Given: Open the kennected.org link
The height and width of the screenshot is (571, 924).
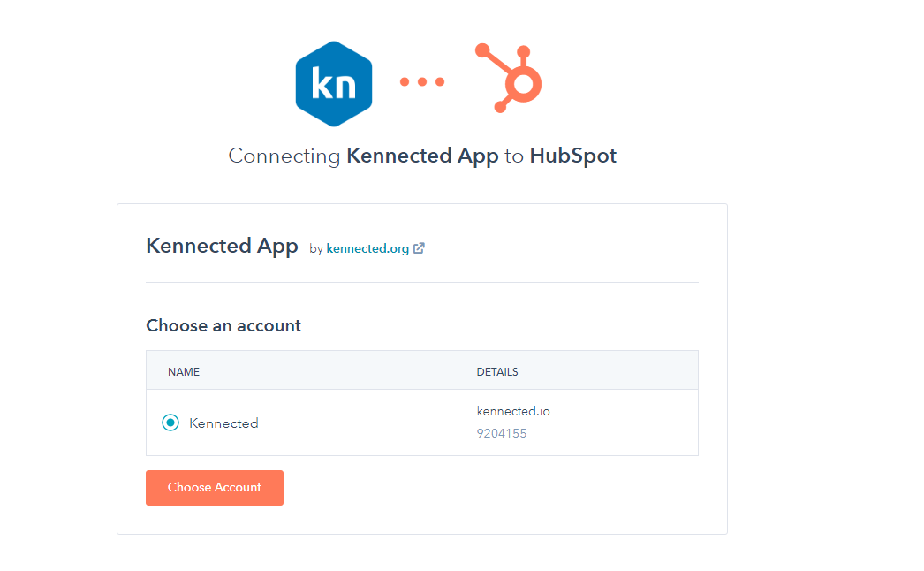Looking at the screenshot, I should 367,249.
